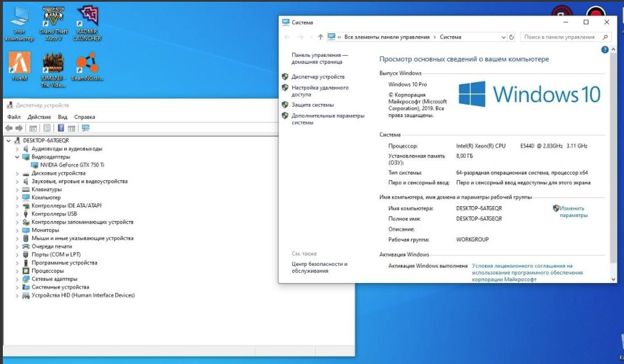Viewport: 624px width, 364px height.
Task: Expand Аудиовходы и аудиовыходы node
Action: (x=17, y=149)
